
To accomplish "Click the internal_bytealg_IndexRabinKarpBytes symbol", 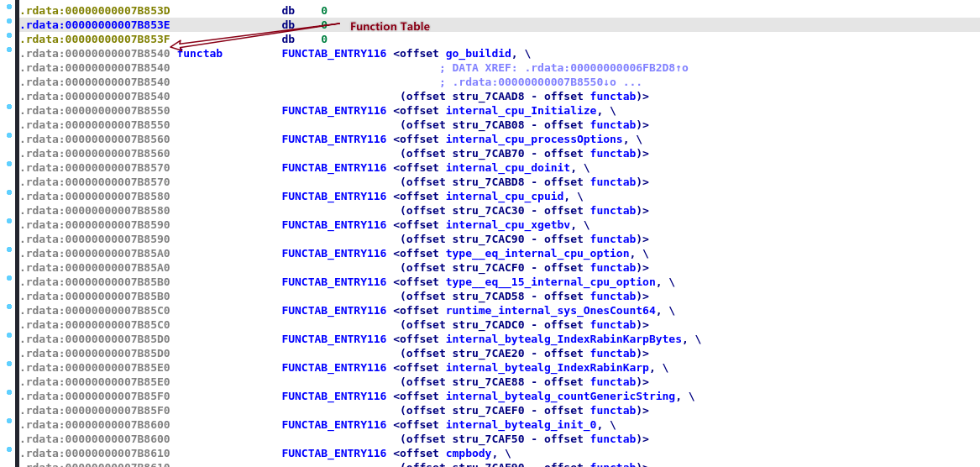I will 567,339.
